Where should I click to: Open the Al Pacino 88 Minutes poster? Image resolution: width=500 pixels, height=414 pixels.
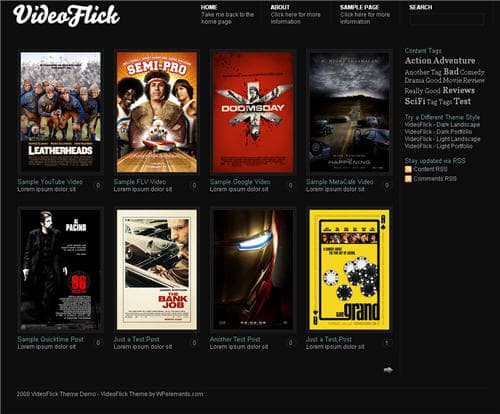point(60,269)
